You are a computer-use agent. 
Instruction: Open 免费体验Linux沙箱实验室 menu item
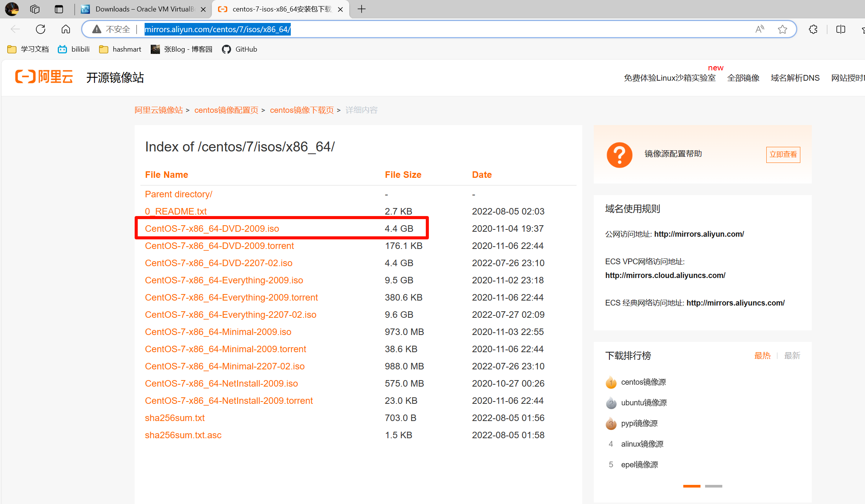[670, 78]
